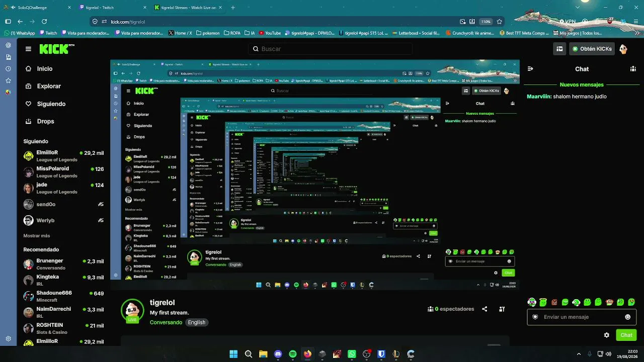Select the Conversando category link
Screen dimensions: 644x362
point(166,322)
